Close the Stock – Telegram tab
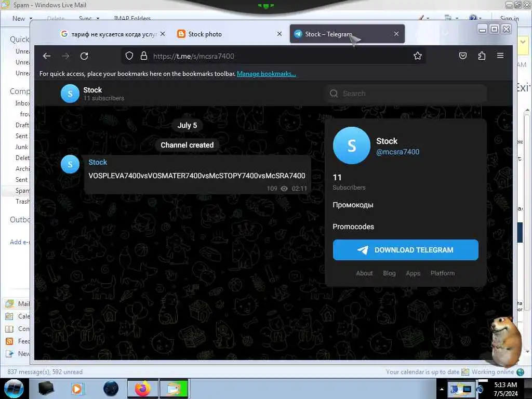Image resolution: width=532 pixels, height=399 pixels. click(x=396, y=34)
